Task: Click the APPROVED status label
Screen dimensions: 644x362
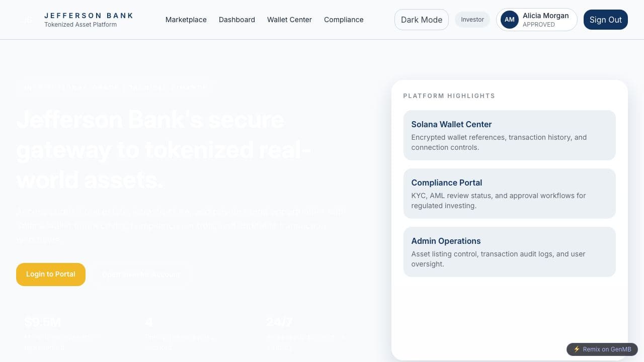Action: click(x=539, y=25)
